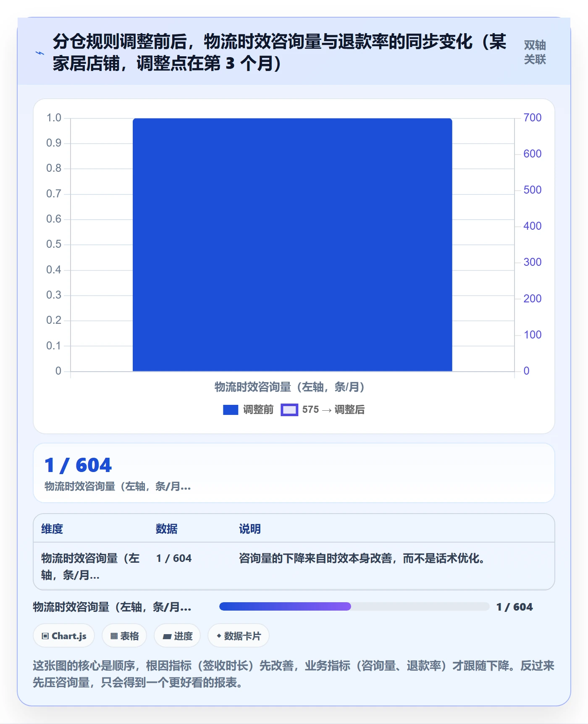Viewport: 588px width, 724px height.
Task: Click the 1 / 604 table cell
Action: pyautogui.click(x=173, y=558)
